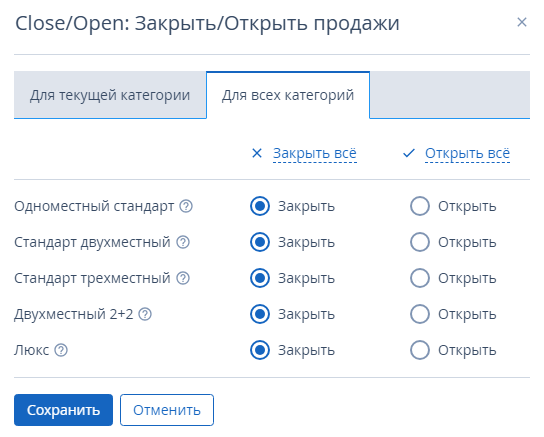
Task: Click dialog title 'Close/Open: Закрыть/Открыть продажи'
Action: coord(207,24)
